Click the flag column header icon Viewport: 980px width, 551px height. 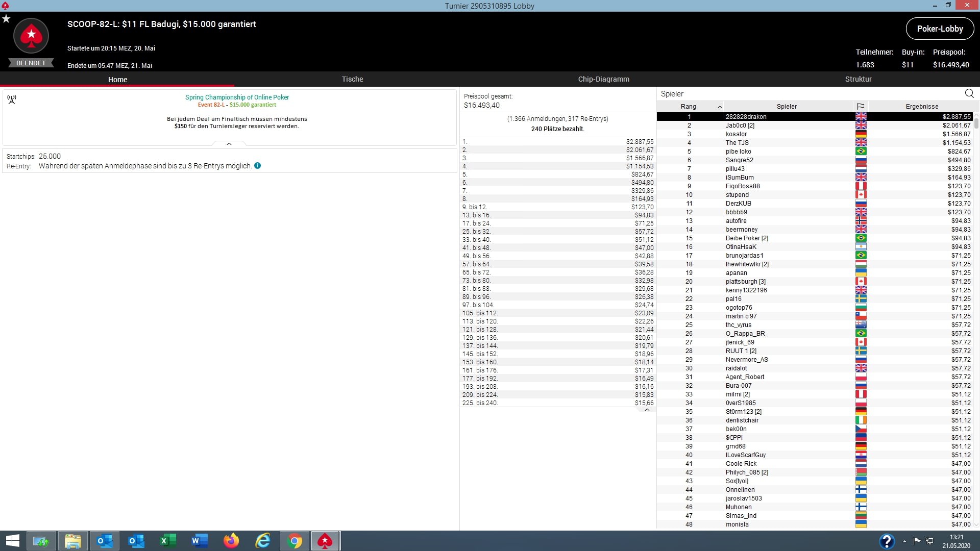click(x=861, y=107)
